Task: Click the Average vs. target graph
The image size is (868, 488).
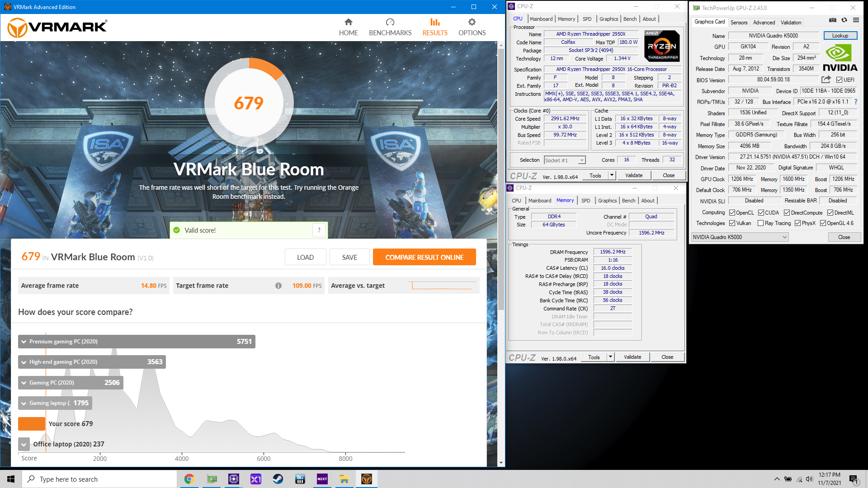Action: tap(442, 286)
